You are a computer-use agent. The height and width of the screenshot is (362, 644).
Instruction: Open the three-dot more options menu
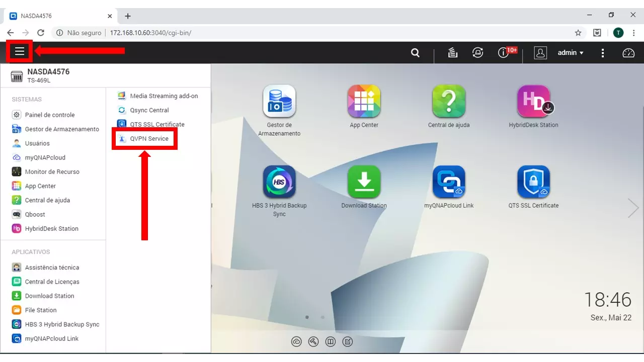[x=603, y=53]
